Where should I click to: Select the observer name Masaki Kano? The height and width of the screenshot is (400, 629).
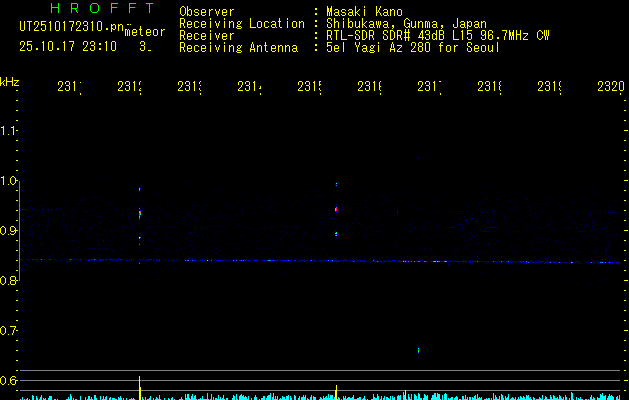click(364, 12)
